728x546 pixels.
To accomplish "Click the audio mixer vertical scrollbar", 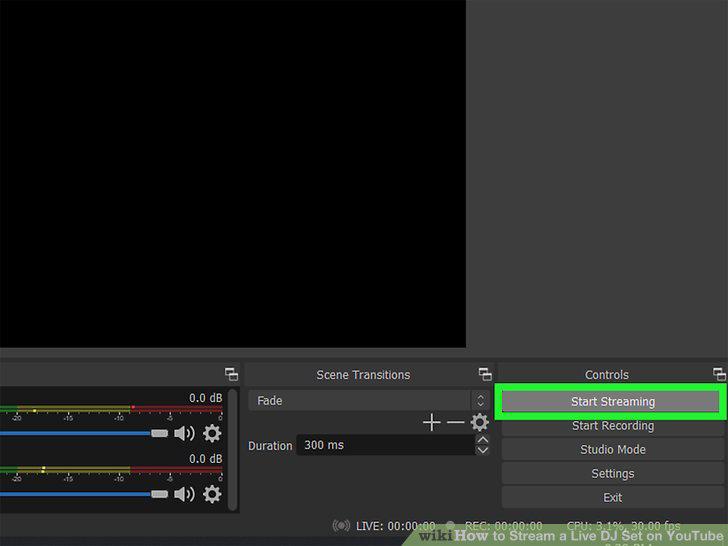I will (x=233, y=449).
